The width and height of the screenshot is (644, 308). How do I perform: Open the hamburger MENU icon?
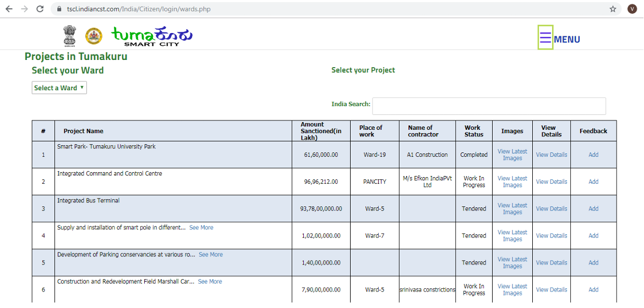[545, 37]
